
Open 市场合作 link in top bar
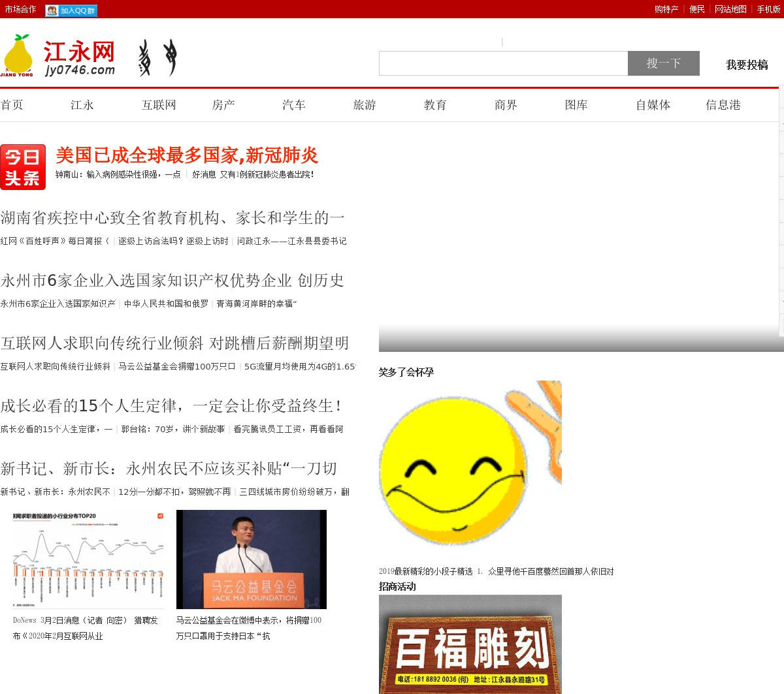pos(20,9)
